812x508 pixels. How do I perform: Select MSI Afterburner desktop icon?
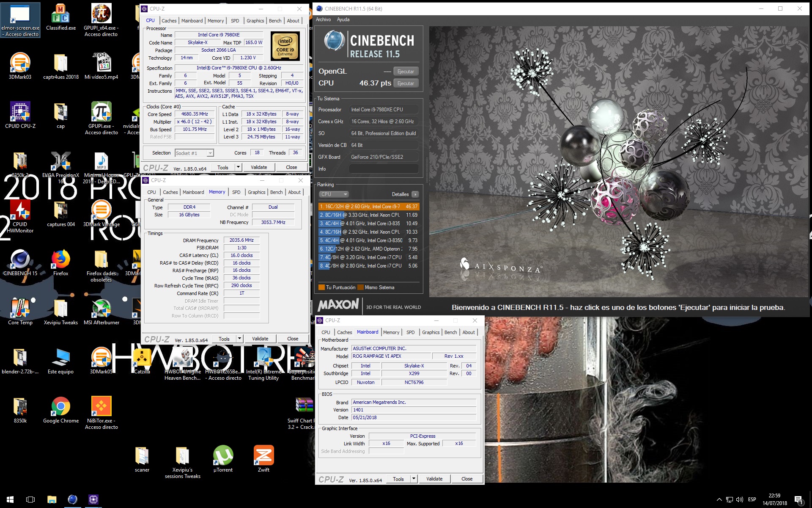[101, 312]
